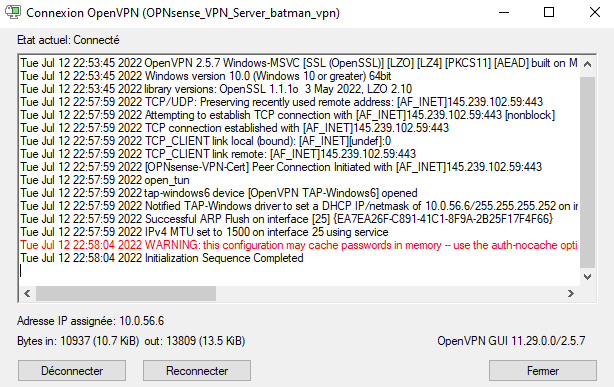
Task: Click the empty horizontal scrollbar track right of thumb
Action: 389,293
